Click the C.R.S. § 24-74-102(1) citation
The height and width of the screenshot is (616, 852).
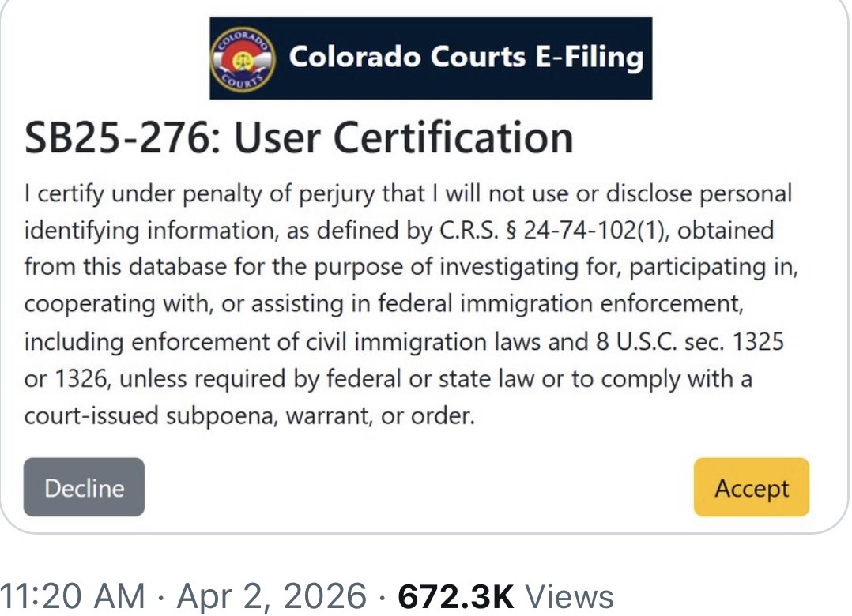coord(565,231)
